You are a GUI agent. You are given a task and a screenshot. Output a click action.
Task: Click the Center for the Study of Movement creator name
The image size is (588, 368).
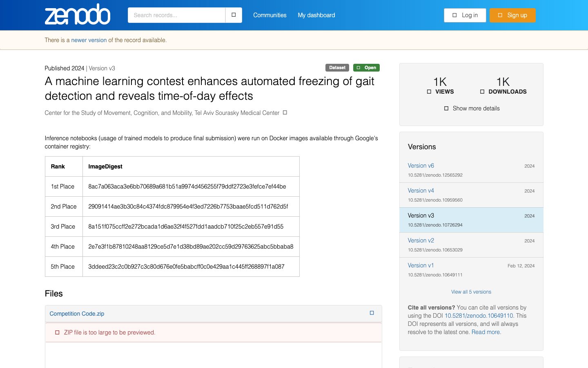(x=162, y=113)
